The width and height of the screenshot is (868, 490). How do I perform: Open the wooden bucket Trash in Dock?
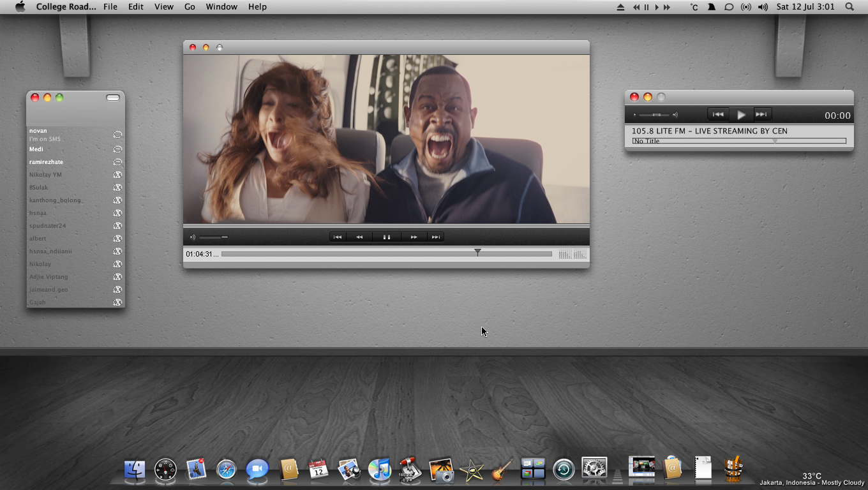point(734,469)
